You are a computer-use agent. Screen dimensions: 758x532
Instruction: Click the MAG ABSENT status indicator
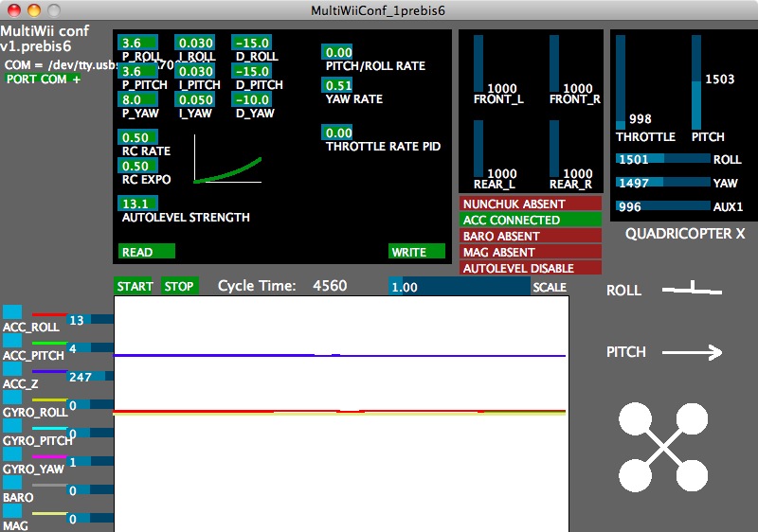coord(531,252)
